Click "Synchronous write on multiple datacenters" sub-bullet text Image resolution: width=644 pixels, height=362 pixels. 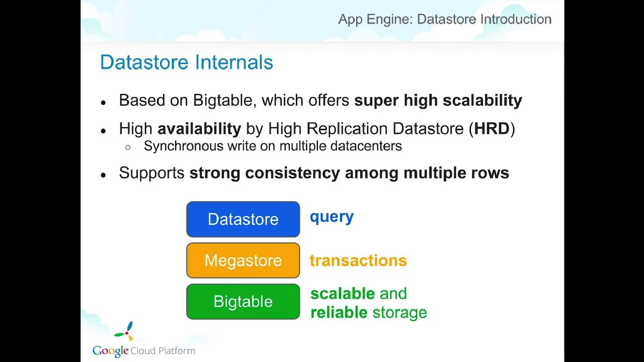[x=273, y=146]
